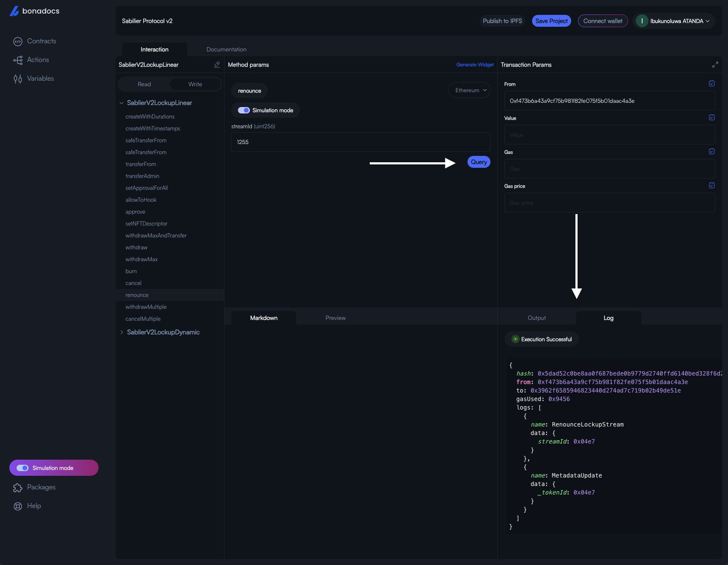
Task: Expand SablierV2LockupDynamic tree
Action: 122,332
